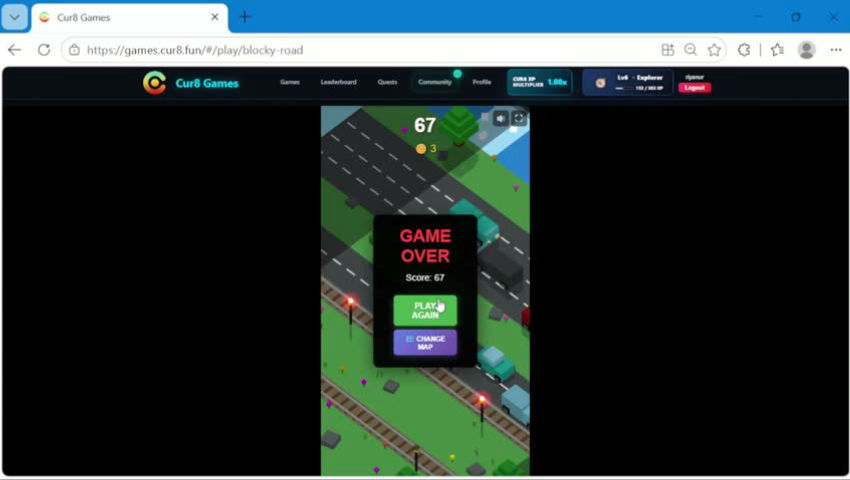The height and width of the screenshot is (480, 850).
Task: Open browser extensions
Action: (744, 50)
